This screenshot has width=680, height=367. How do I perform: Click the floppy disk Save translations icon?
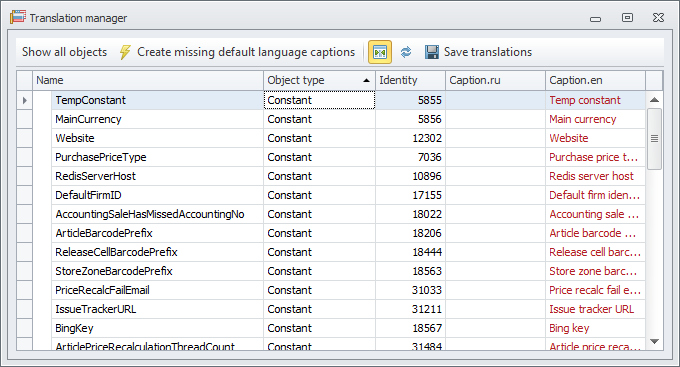pos(432,52)
